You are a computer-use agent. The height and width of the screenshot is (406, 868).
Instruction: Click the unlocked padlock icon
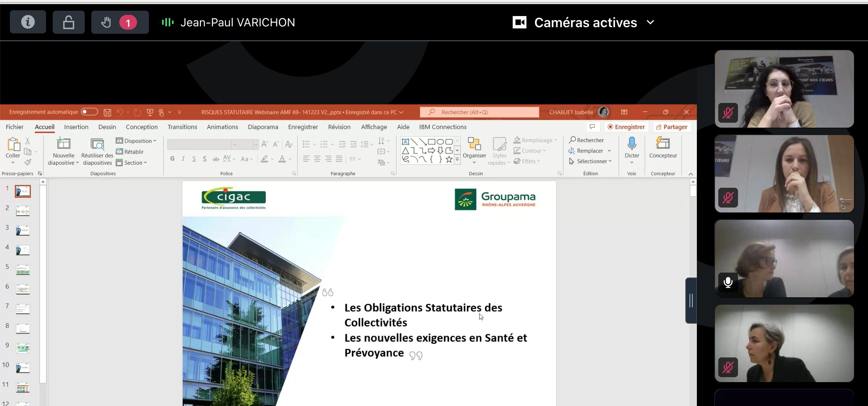coord(68,22)
